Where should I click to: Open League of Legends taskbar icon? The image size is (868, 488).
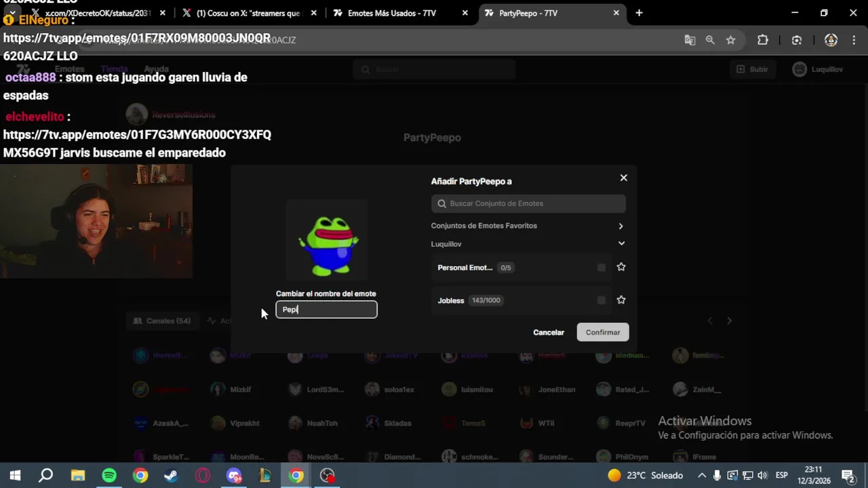[x=265, y=475]
